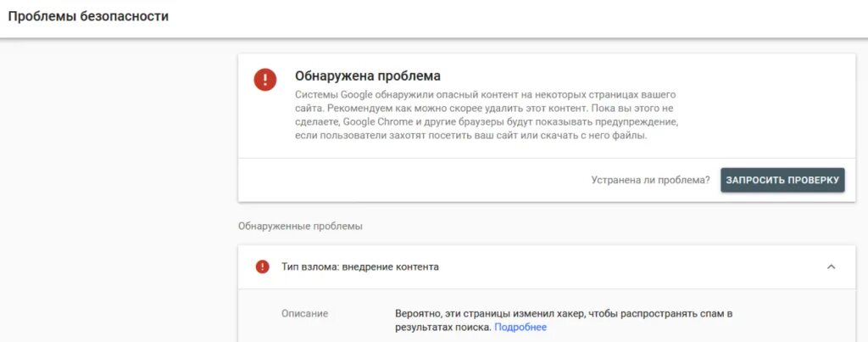868x342 pixels.
Task: Click the line "Системы Google обнаружили опасный контент"
Action: tap(485, 94)
